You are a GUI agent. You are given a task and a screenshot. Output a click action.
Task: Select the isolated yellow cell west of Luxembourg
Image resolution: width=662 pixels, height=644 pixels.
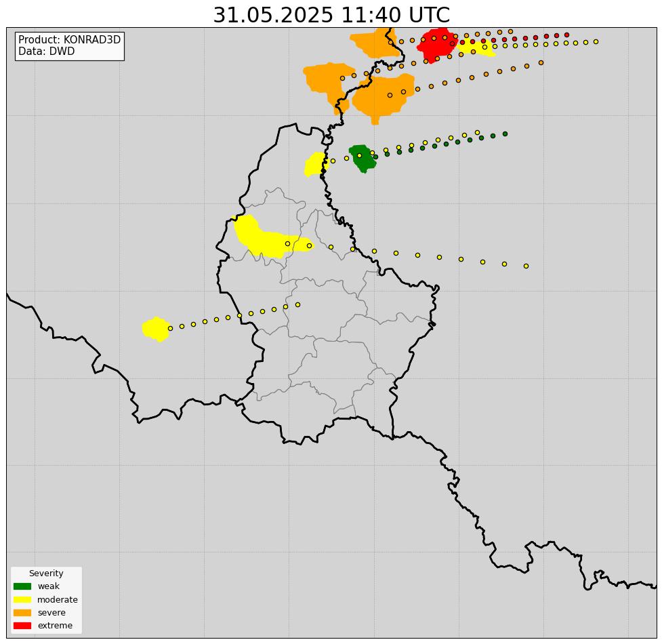point(156,329)
